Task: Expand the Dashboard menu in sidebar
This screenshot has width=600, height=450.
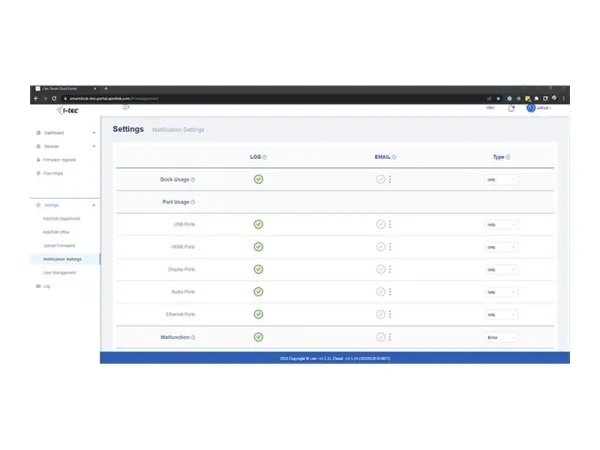Action: coord(65,133)
